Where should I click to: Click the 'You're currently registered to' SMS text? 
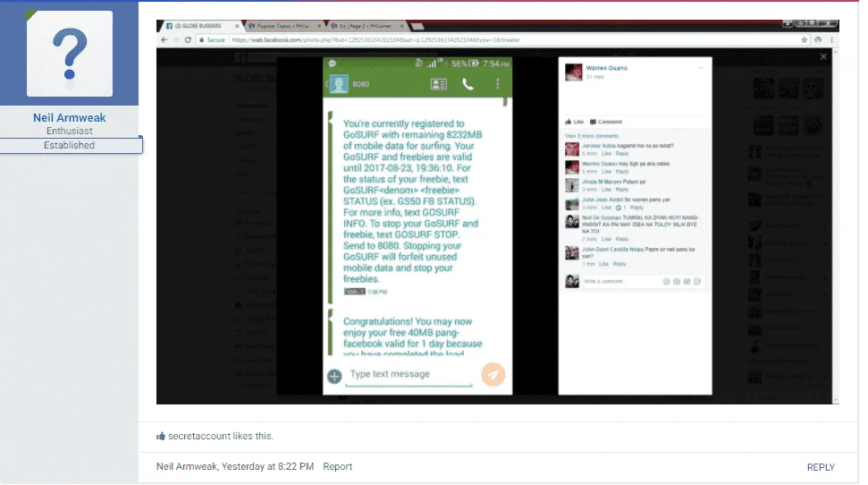[x=403, y=123]
